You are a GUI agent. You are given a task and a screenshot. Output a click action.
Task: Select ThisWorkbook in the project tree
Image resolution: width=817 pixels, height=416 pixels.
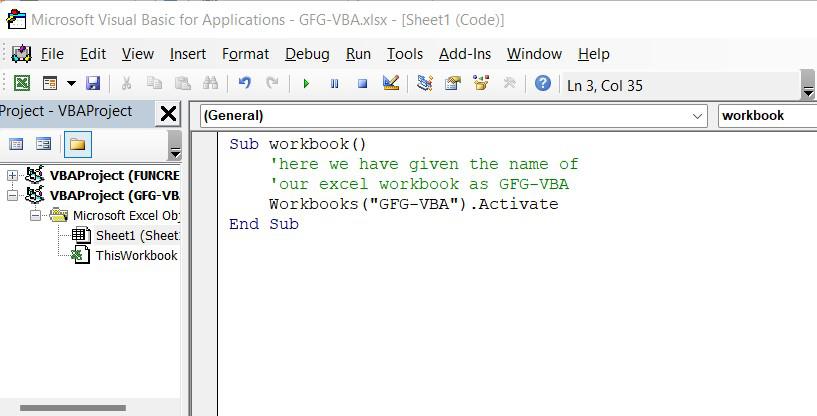136,255
